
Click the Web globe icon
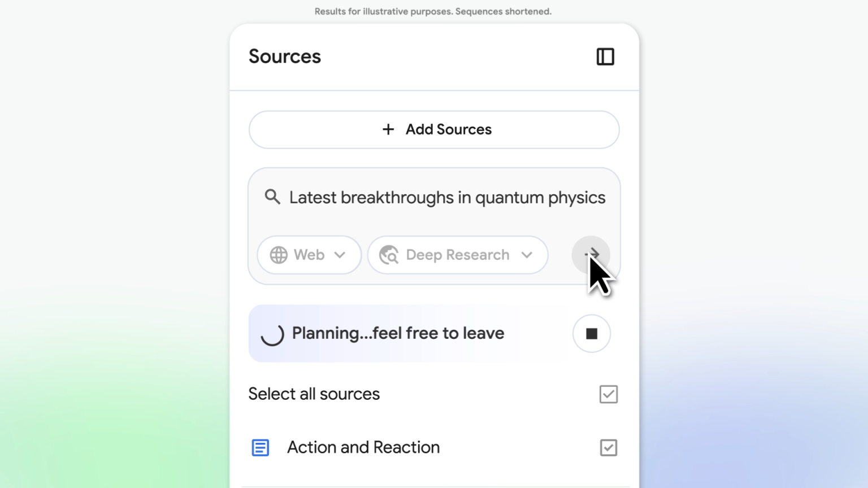pos(279,255)
